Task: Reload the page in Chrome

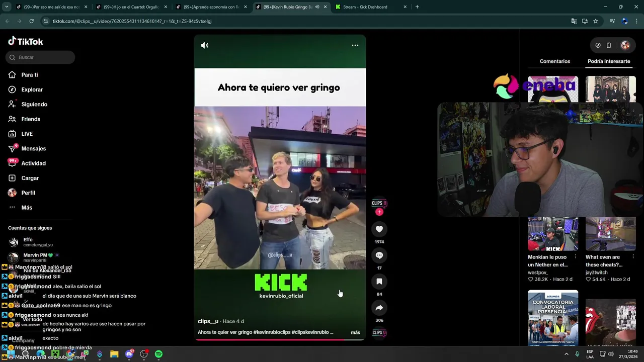Action: (31, 21)
